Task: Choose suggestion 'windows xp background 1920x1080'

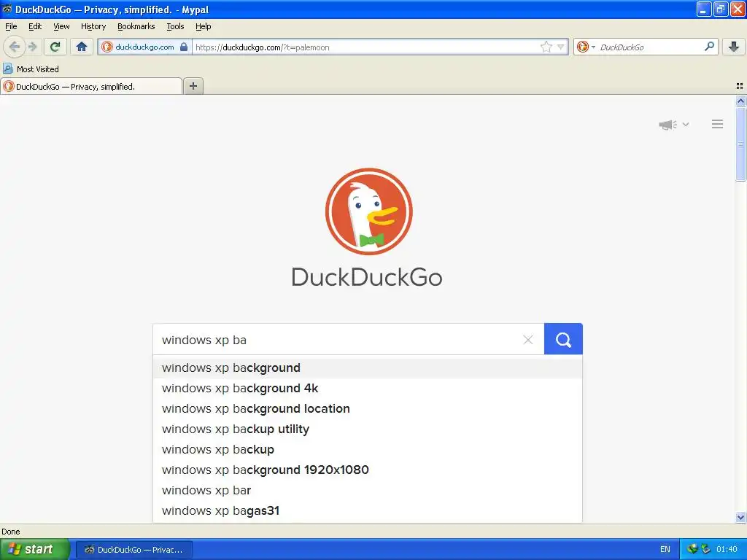Action: [368, 470]
